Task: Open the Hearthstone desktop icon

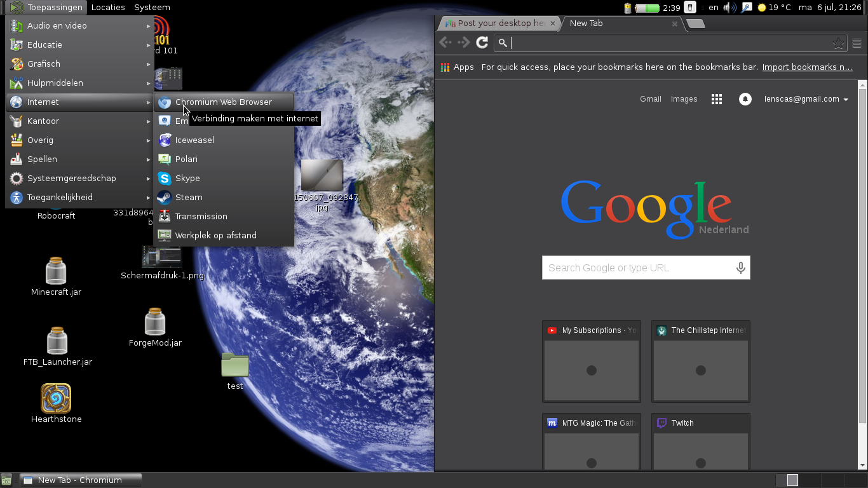Action: [x=56, y=399]
